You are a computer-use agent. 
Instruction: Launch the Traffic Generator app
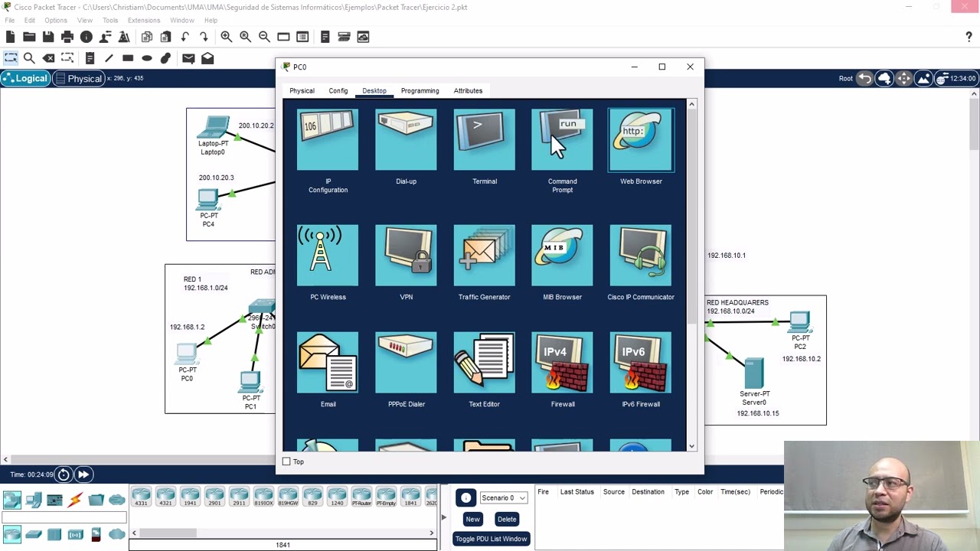pyautogui.click(x=484, y=255)
